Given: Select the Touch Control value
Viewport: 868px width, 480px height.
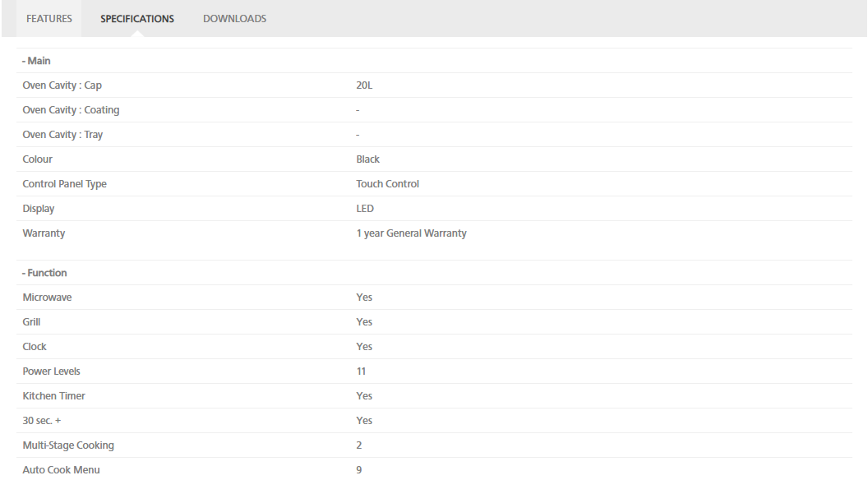Looking at the screenshot, I should coord(387,184).
